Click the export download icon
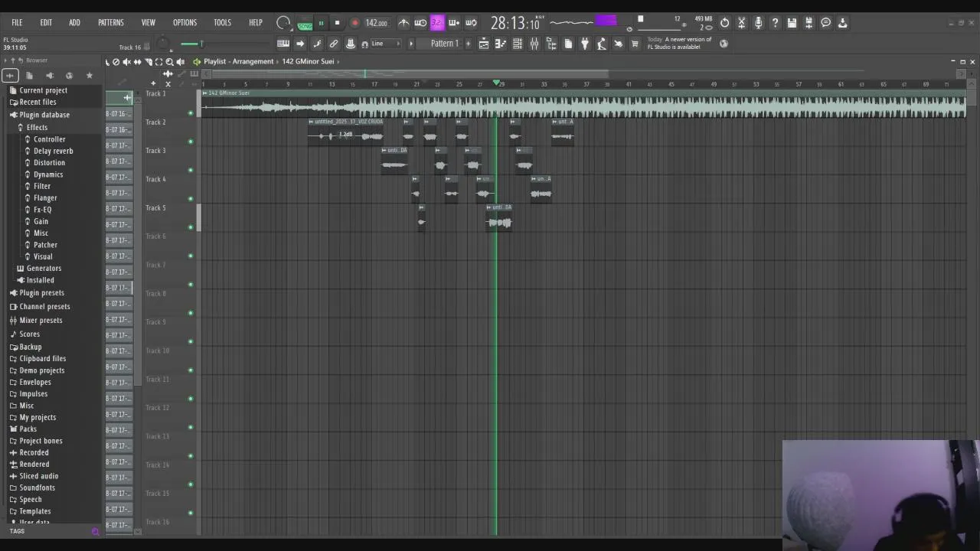The width and height of the screenshot is (980, 551). (842, 23)
